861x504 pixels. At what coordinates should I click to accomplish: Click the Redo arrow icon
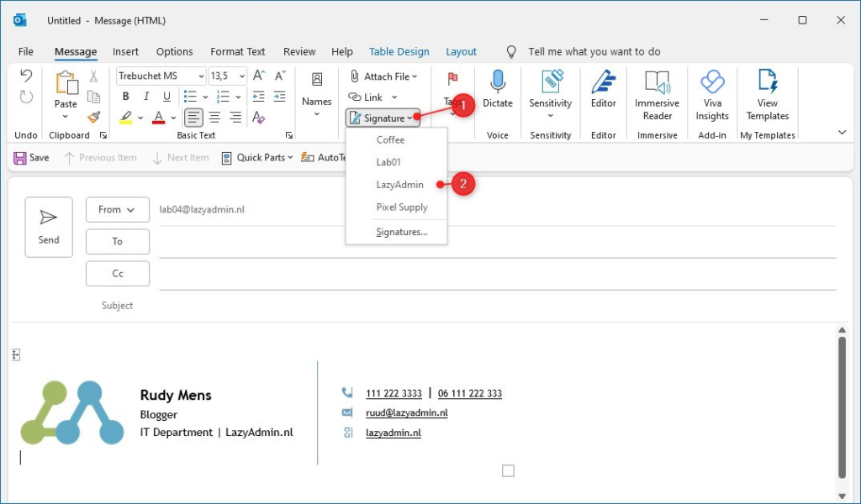click(26, 97)
